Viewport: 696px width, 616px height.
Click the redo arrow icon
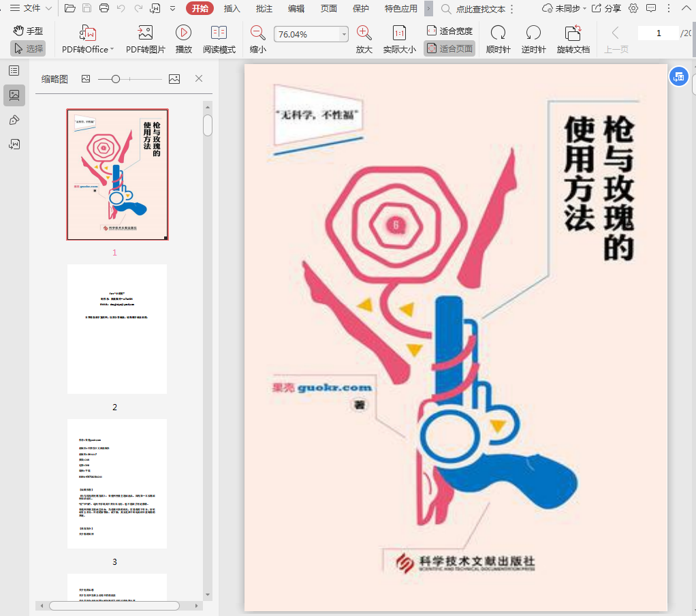(138, 8)
